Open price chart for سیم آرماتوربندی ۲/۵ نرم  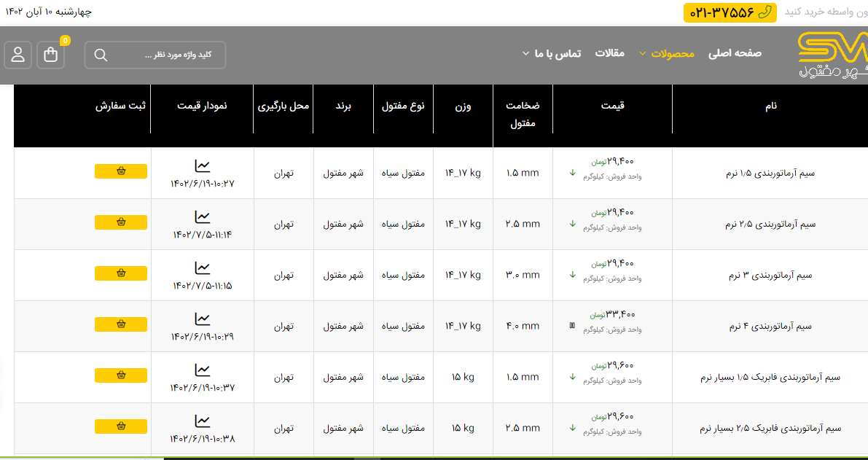[202, 217]
